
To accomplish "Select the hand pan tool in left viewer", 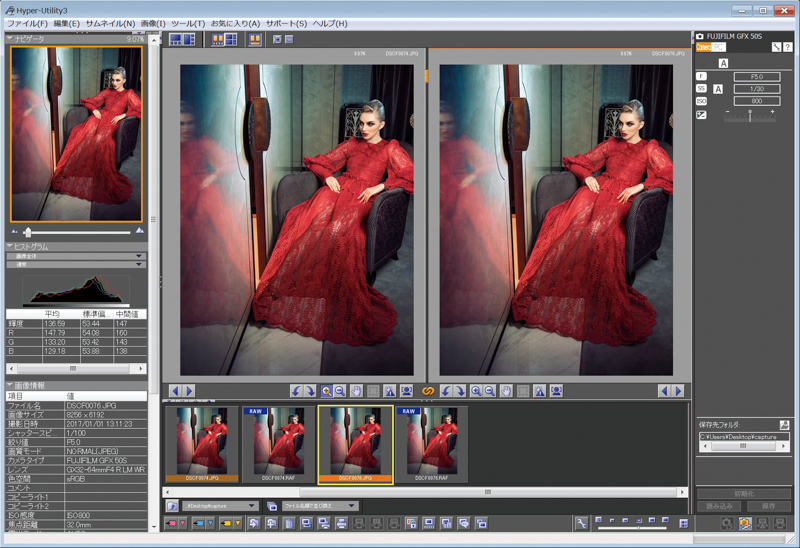I will click(x=355, y=390).
